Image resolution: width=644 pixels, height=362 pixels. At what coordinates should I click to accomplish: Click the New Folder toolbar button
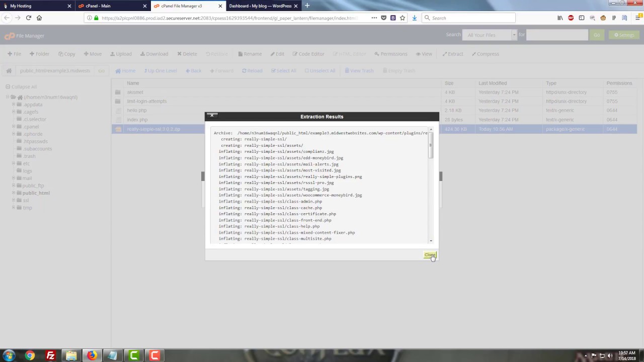(39, 54)
